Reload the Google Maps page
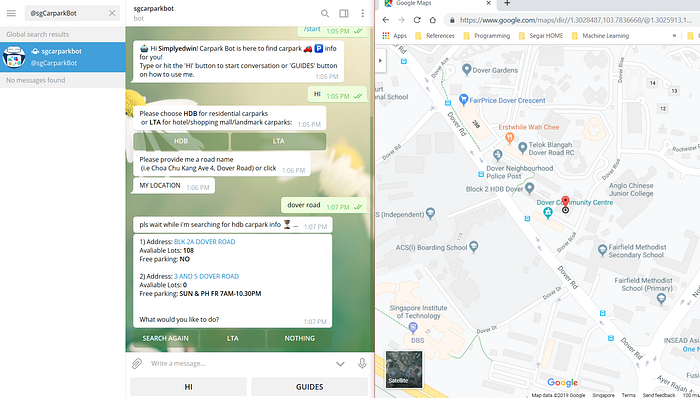Screen dimensions: 700x398 click(417, 20)
